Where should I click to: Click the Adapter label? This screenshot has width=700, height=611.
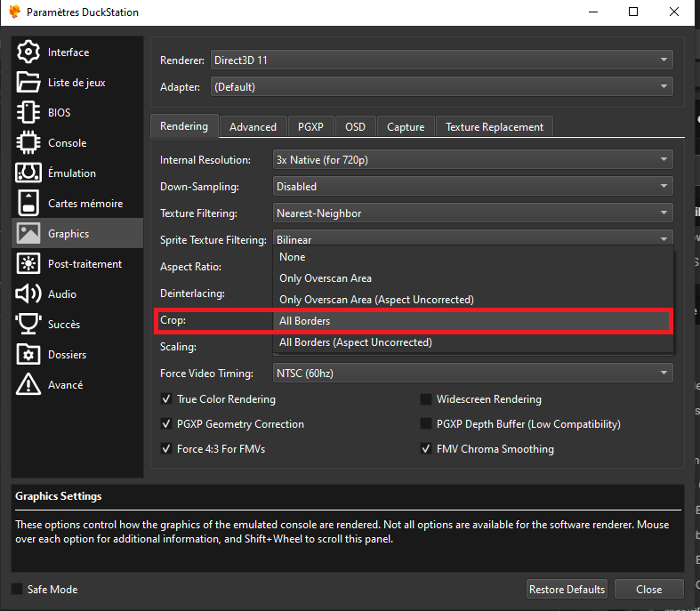180,87
